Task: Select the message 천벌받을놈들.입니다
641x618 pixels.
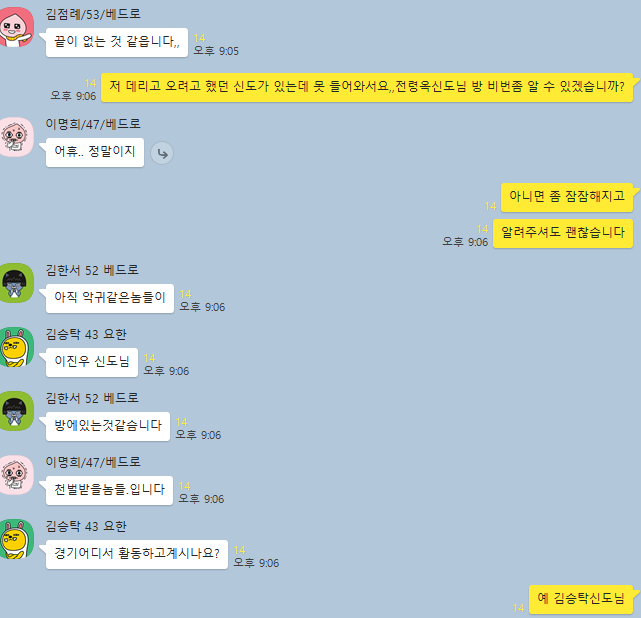Action: pos(110,490)
